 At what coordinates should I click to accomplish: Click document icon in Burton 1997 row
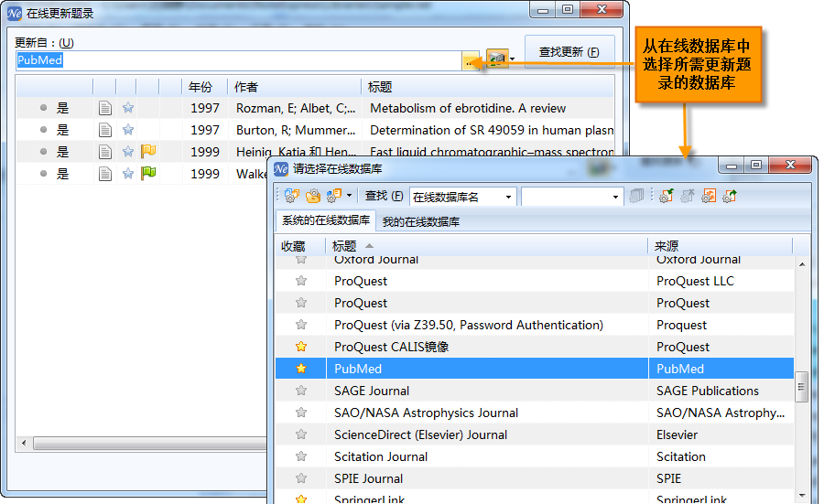point(105,130)
